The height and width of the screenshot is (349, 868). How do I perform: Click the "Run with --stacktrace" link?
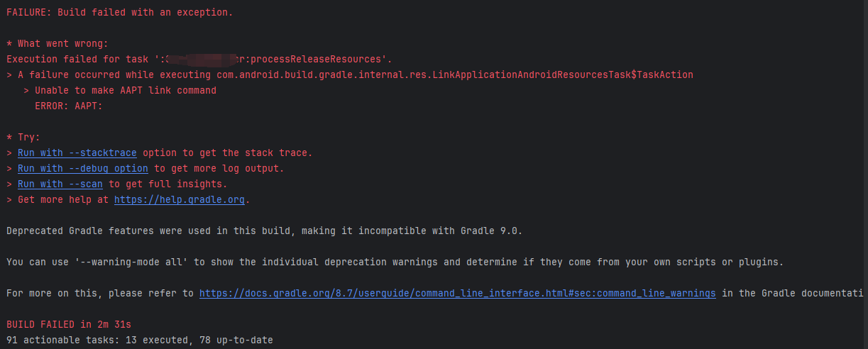(77, 153)
